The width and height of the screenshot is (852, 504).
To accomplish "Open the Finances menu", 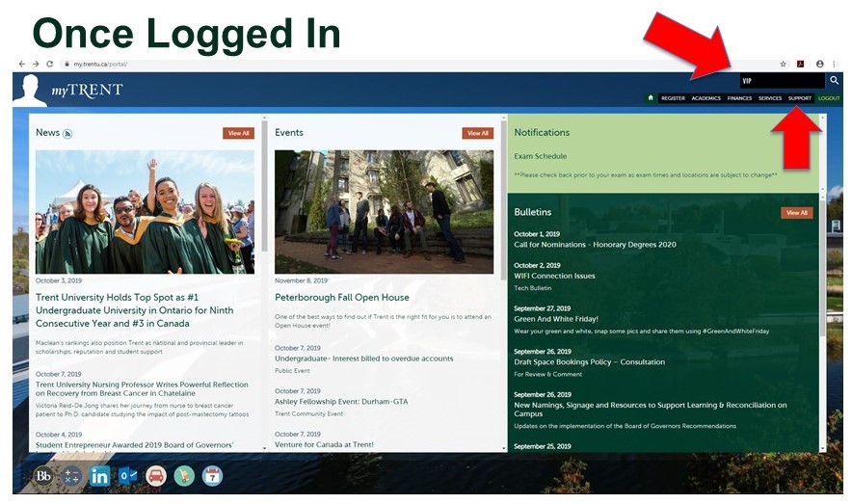I will [x=739, y=98].
